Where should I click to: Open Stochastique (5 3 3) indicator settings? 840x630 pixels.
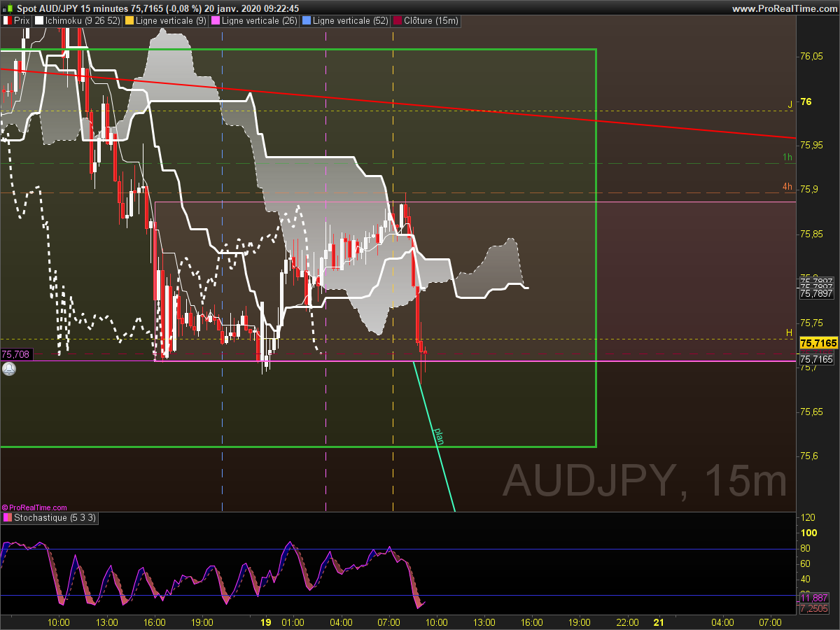point(50,518)
